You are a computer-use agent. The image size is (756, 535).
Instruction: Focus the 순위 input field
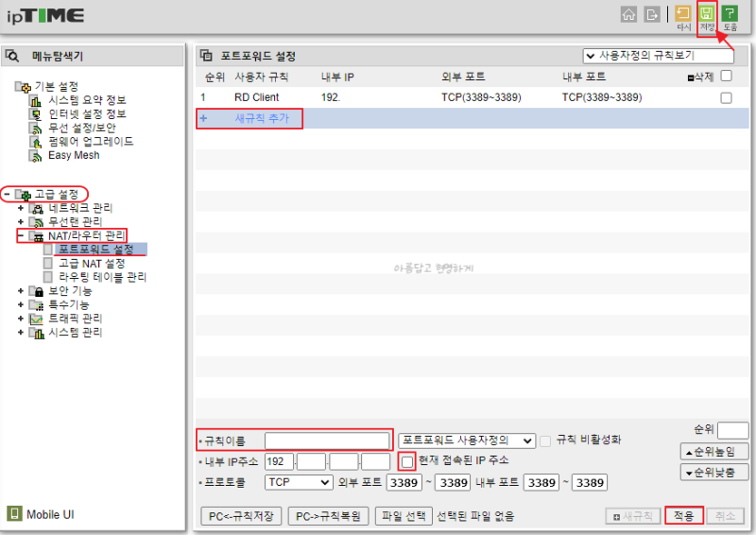click(733, 431)
